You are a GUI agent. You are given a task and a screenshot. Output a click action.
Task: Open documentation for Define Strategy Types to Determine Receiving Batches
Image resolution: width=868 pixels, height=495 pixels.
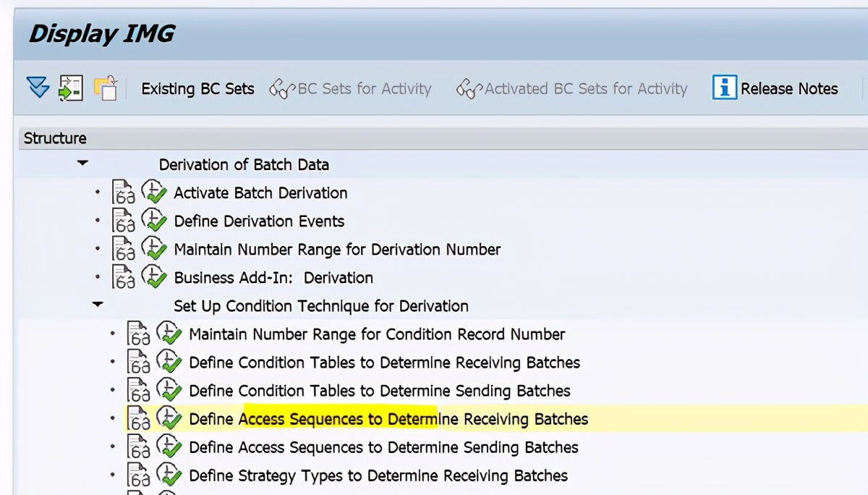[138, 475]
